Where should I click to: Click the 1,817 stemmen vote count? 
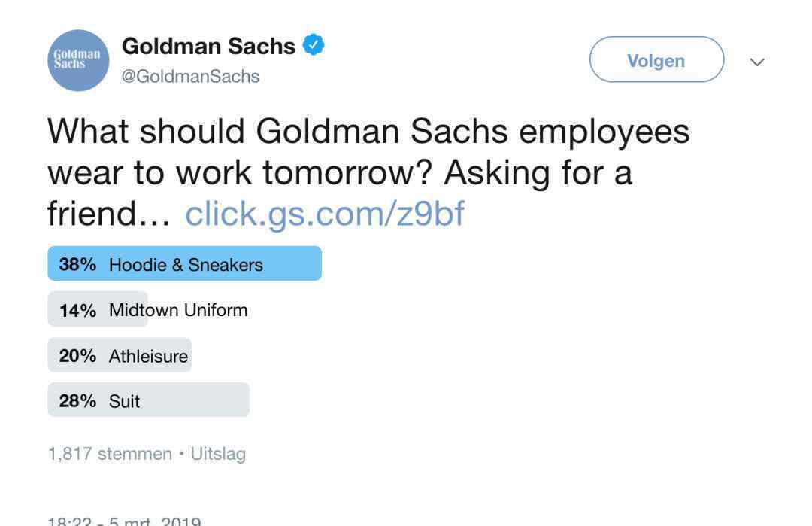pos(110,454)
